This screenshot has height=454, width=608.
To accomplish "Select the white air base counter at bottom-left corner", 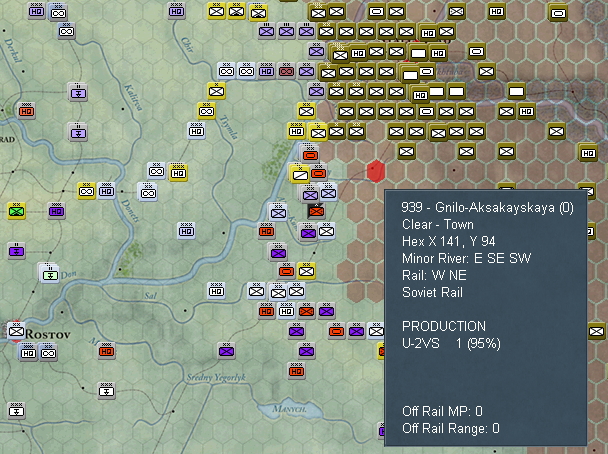I will [x=16, y=411].
